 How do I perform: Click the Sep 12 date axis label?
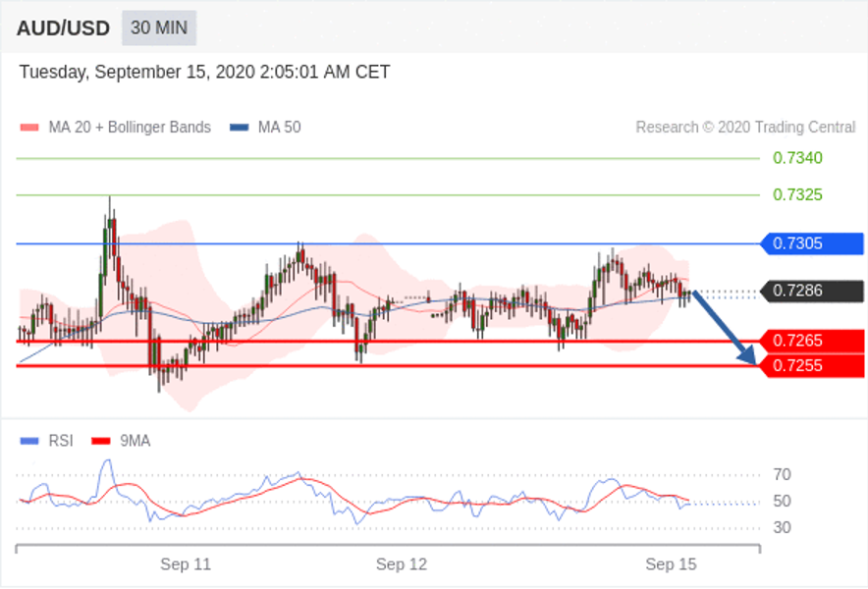(x=402, y=564)
